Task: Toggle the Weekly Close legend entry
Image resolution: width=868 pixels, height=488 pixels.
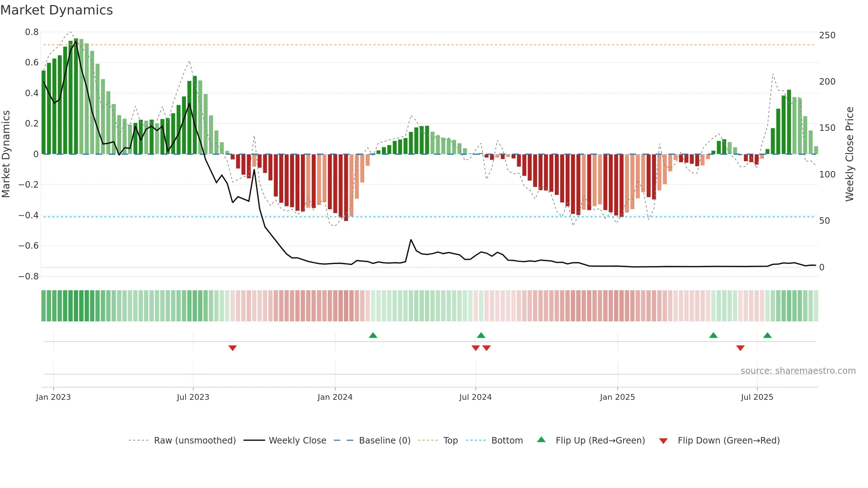Action: point(285,440)
